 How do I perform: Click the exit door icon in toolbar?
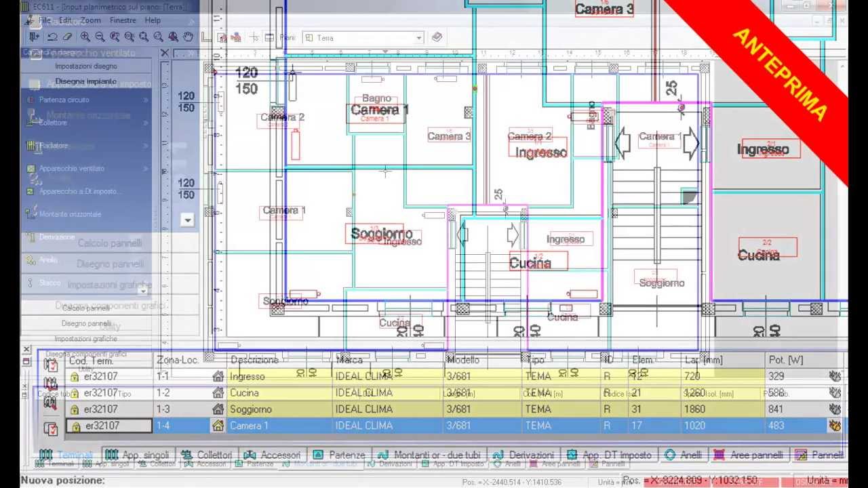(33, 37)
